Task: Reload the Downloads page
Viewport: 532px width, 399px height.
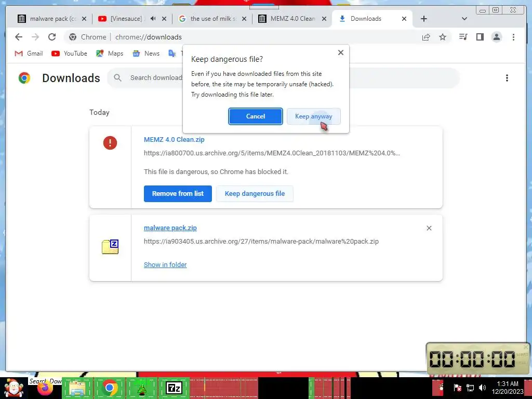Action: (52, 37)
